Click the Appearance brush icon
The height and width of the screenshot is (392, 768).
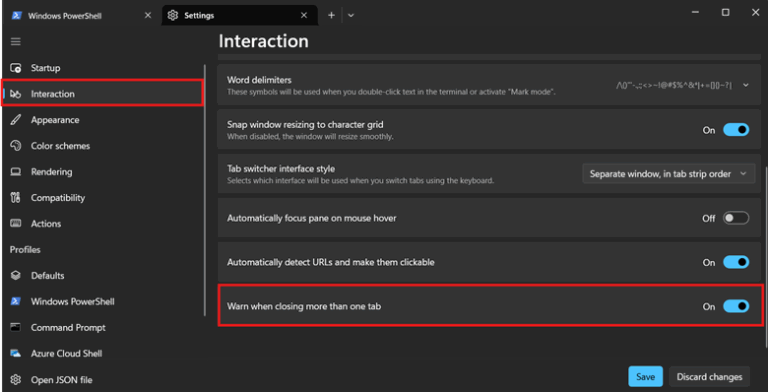(16, 120)
